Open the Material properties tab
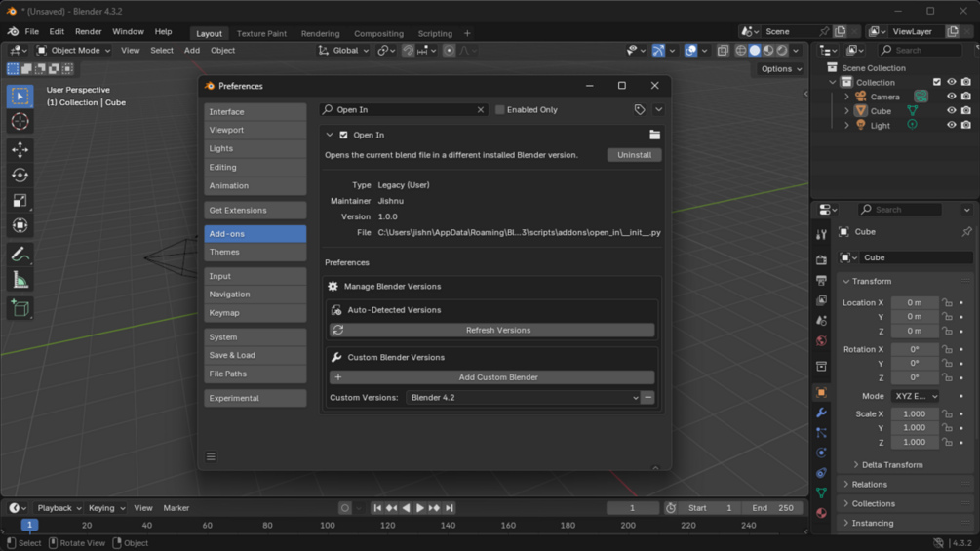 821,513
